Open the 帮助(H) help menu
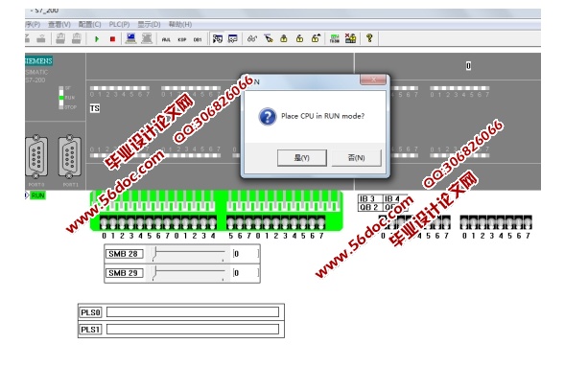Viewport: 588px width, 367px height. pos(180,24)
